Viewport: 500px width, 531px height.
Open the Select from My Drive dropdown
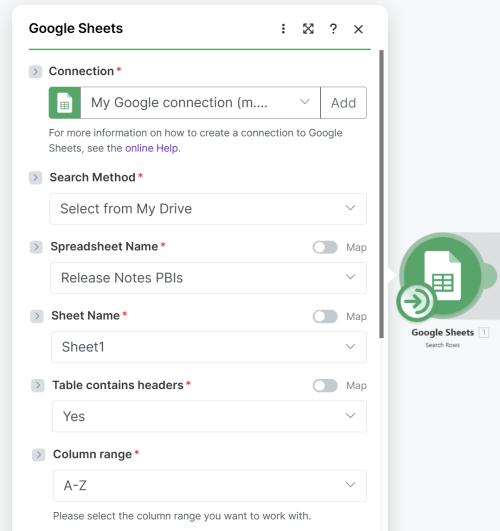pos(208,209)
